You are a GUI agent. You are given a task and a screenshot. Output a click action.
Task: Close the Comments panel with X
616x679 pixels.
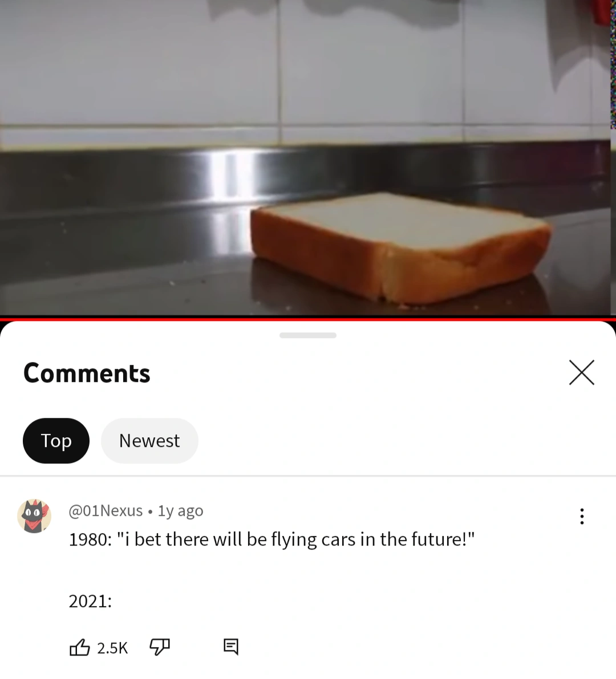[x=581, y=372]
